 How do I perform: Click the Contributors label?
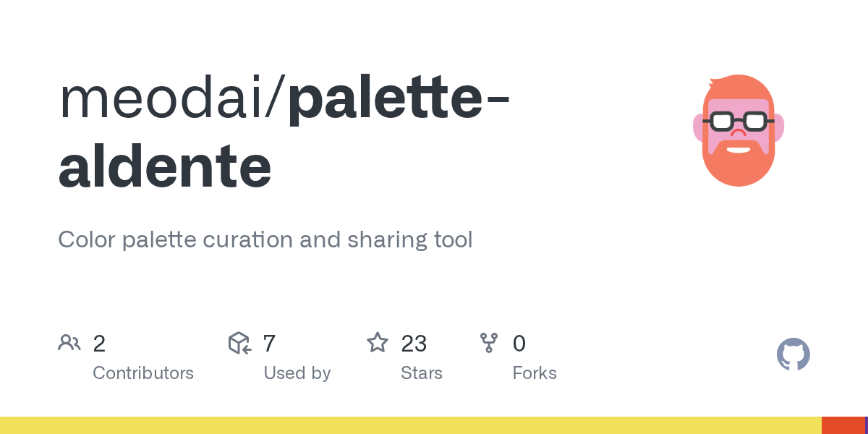(143, 373)
